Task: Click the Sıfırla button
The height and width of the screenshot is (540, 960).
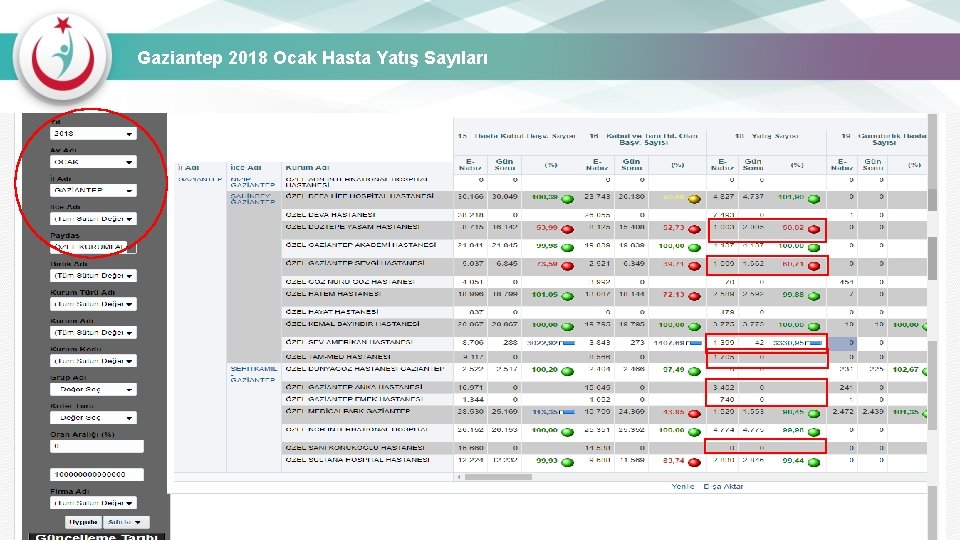Action: point(125,522)
